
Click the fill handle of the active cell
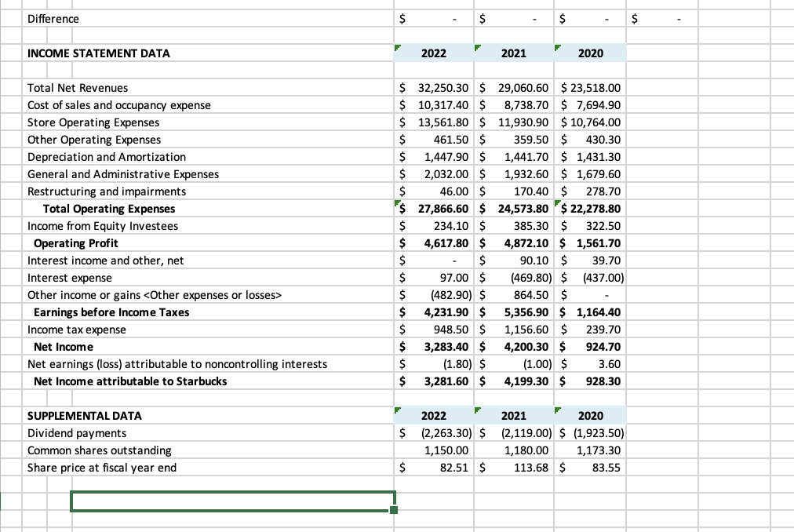pyautogui.click(x=394, y=510)
